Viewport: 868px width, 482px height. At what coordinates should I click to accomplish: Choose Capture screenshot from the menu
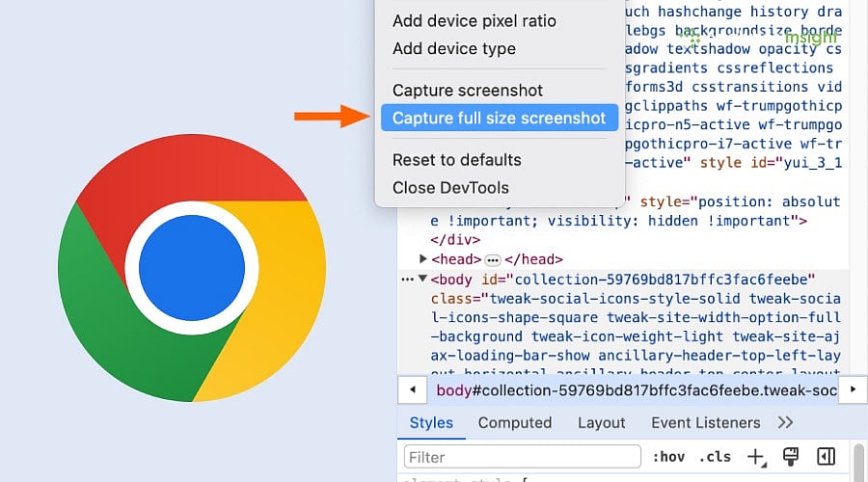(x=468, y=91)
